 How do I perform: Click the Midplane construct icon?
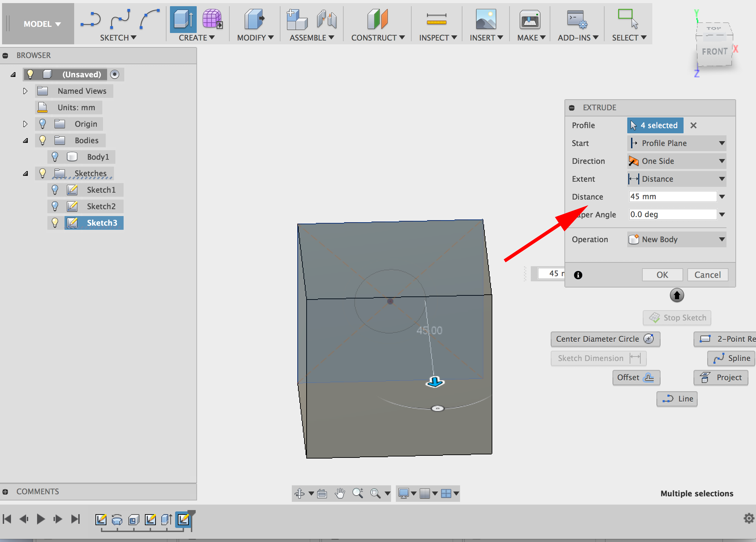click(x=378, y=19)
